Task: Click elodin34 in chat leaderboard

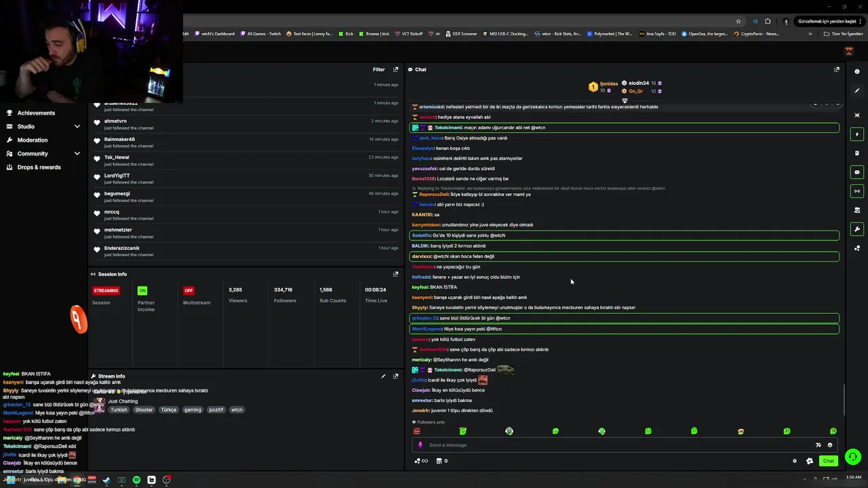Action: click(x=639, y=83)
